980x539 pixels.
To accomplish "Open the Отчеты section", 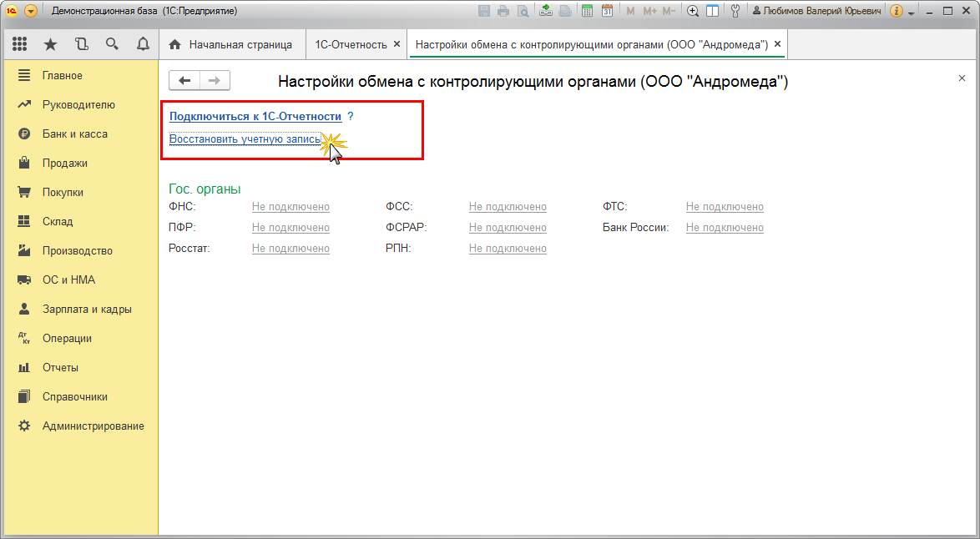I will point(81,368).
